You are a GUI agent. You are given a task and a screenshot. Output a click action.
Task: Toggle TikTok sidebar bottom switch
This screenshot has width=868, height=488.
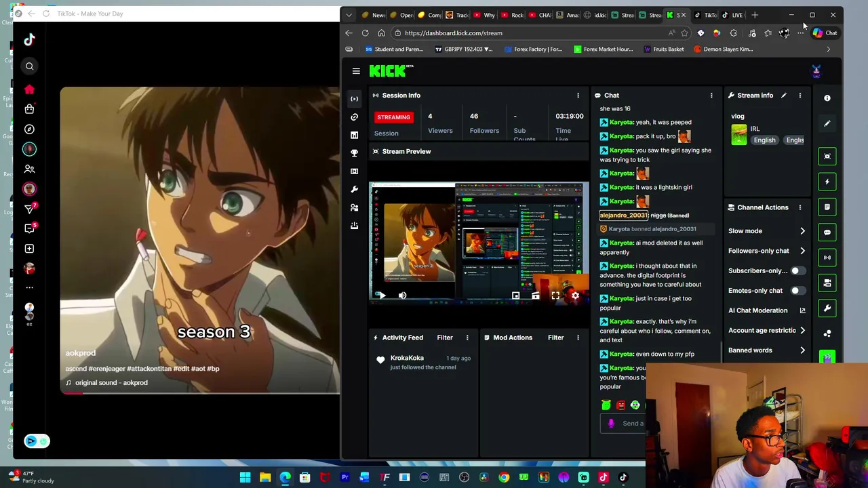[37, 441]
